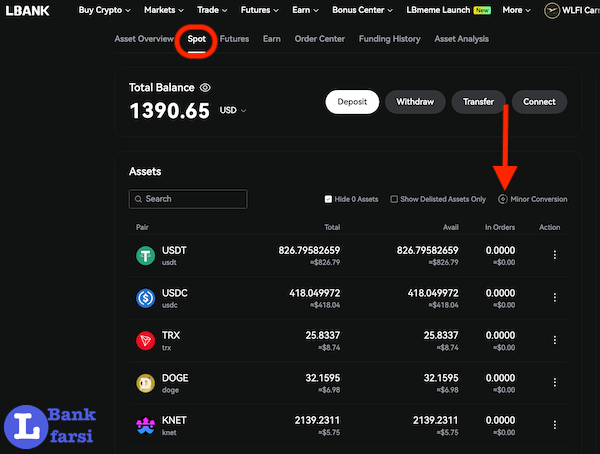
Task: Click the TRX coin icon
Action: point(147,340)
